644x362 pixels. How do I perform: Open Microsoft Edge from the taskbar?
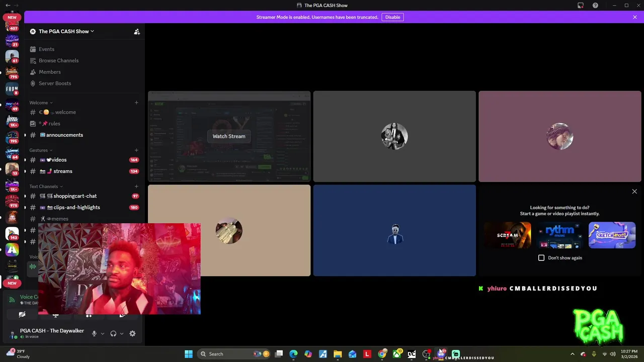click(x=293, y=354)
